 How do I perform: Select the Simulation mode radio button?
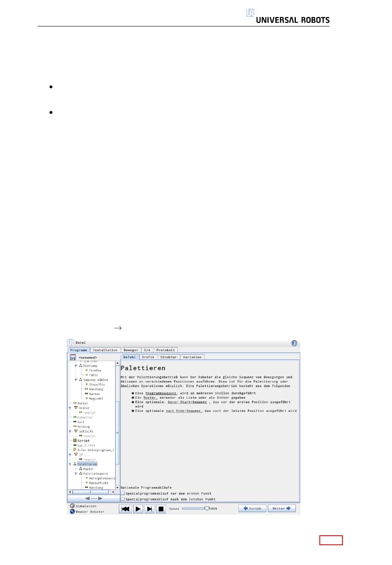coord(72,506)
